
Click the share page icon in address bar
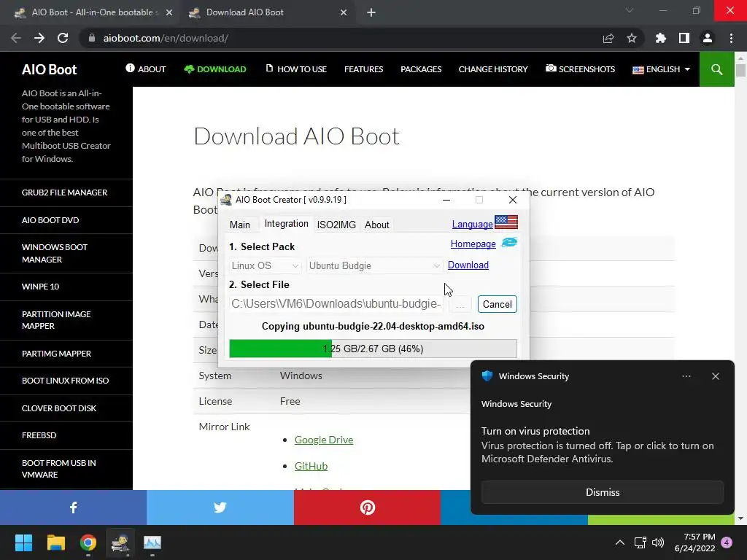pyautogui.click(x=608, y=38)
